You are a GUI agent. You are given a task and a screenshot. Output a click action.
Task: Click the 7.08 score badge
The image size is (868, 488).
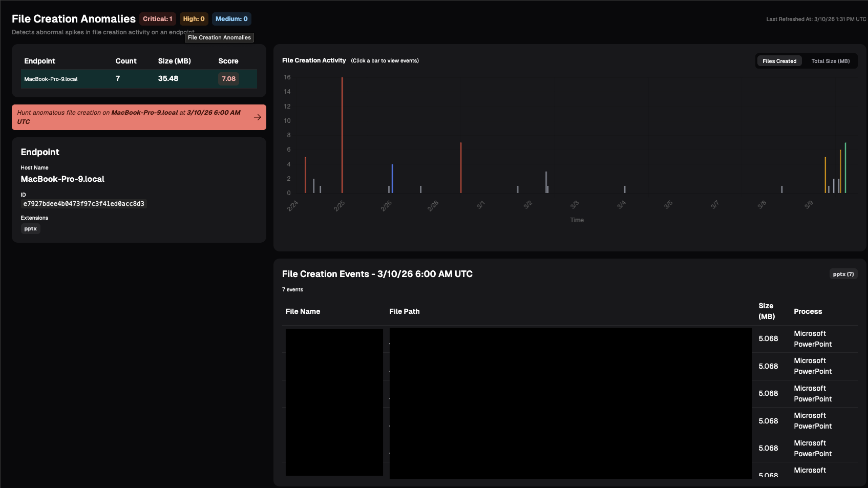coord(228,79)
